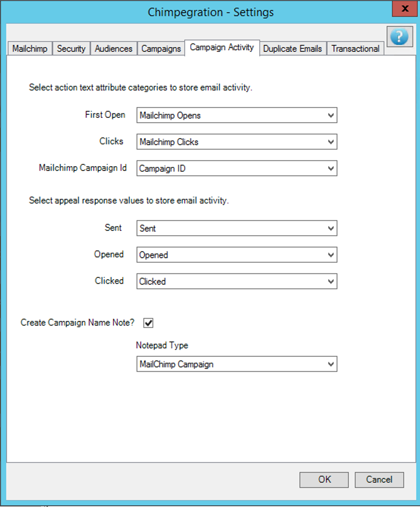Go to the Audiences tab

114,49
